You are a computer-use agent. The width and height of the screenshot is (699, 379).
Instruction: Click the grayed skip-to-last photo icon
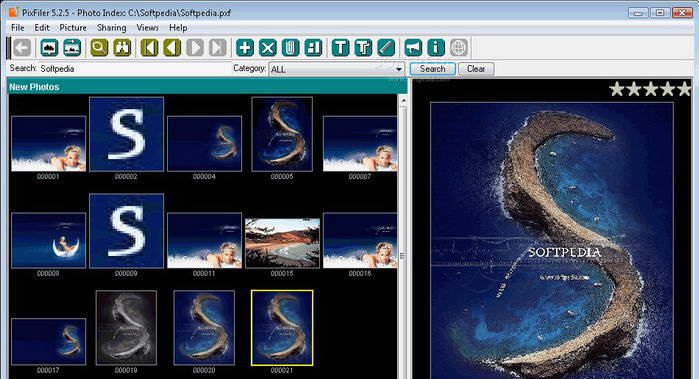[x=218, y=48]
